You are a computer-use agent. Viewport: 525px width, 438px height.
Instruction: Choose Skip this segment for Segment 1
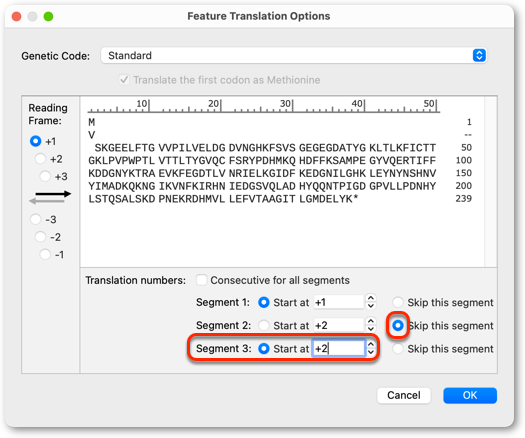tap(398, 302)
